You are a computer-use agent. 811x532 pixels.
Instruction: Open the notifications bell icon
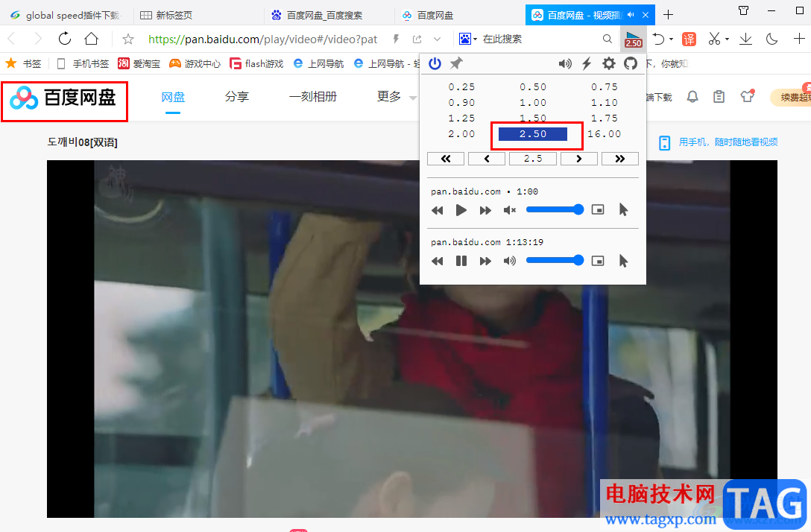692,97
